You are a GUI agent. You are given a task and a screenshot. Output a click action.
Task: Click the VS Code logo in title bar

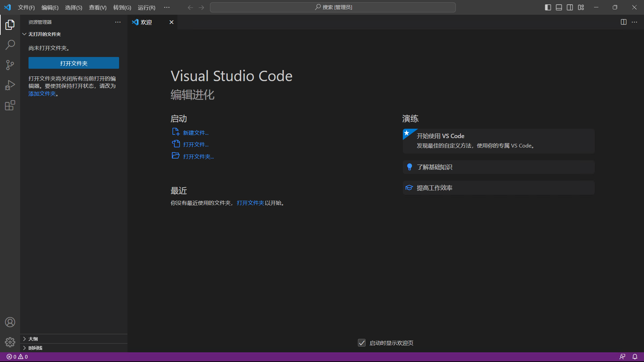coord(7,7)
